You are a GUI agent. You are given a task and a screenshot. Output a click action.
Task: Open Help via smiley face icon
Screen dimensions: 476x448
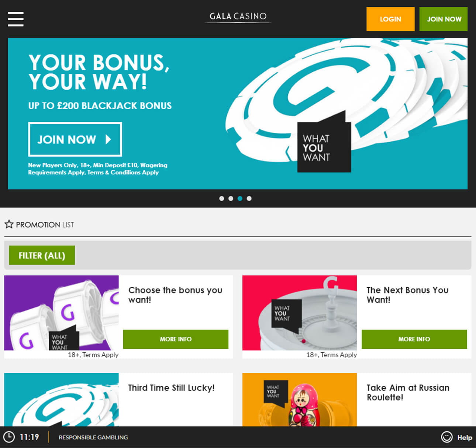(x=446, y=437)
